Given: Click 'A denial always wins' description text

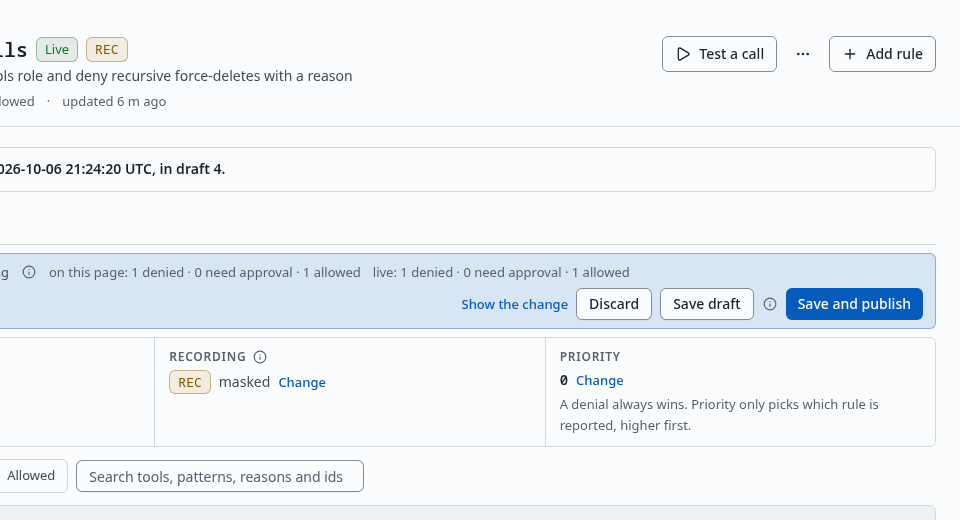Looking at the screenshot, I should click(719, 415).
